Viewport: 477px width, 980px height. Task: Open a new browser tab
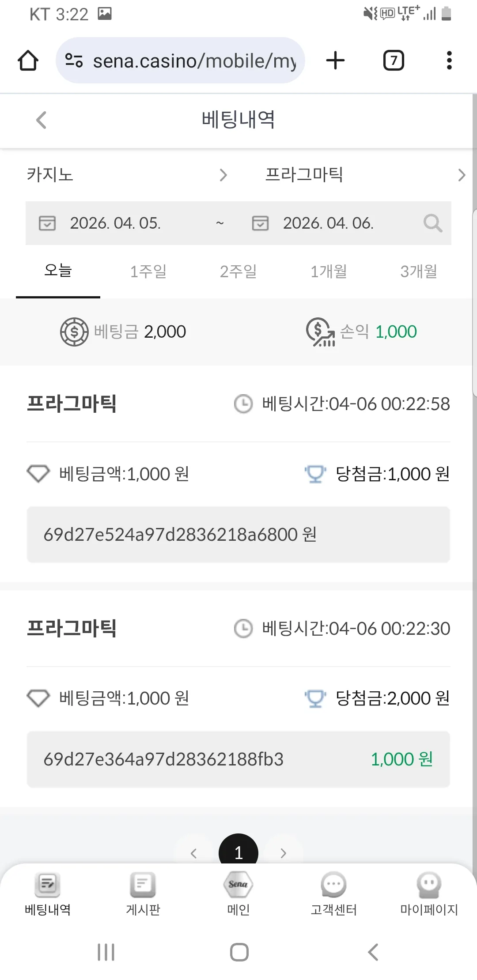335,60
